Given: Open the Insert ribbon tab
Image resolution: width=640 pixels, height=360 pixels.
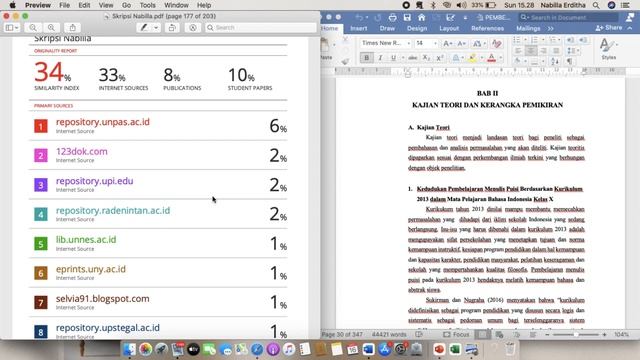Looking at the screenshot, I should point(358,28).
